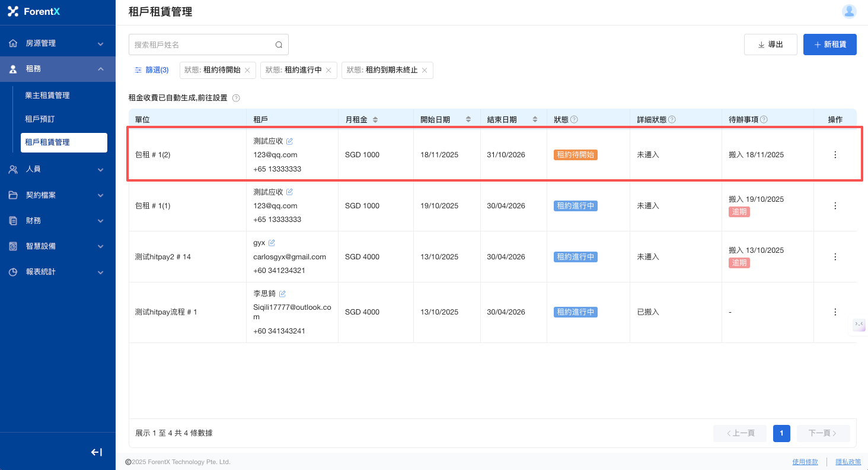
Task: Click the help icon next to 待辦事項 header
Action: [764, 119]
